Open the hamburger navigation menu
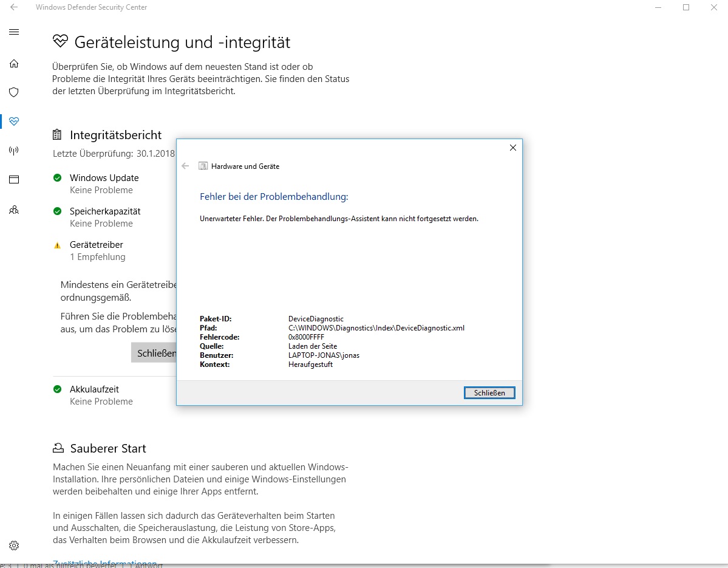Image resolution: width=728 pixels, height=568 pixels. 14,32
